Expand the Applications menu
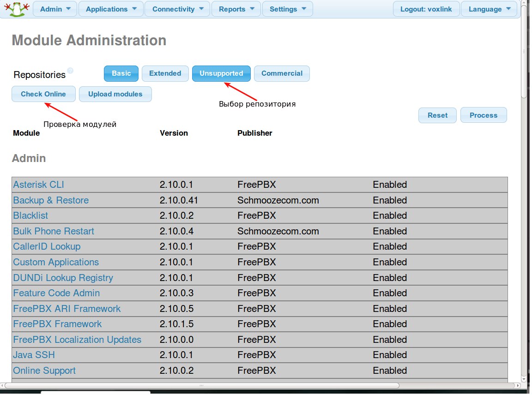Image resolution: width=532 pixels, height=395 pixels. [111, 9]
